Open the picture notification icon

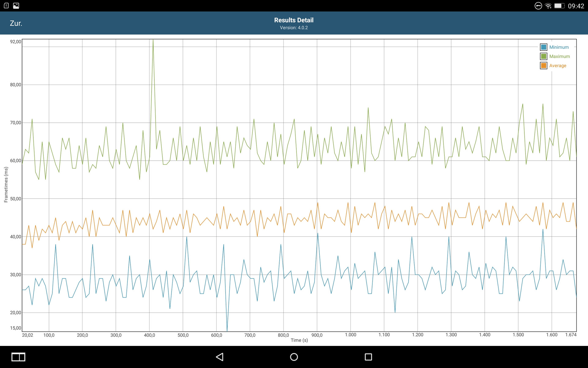(x=16, y=6)
